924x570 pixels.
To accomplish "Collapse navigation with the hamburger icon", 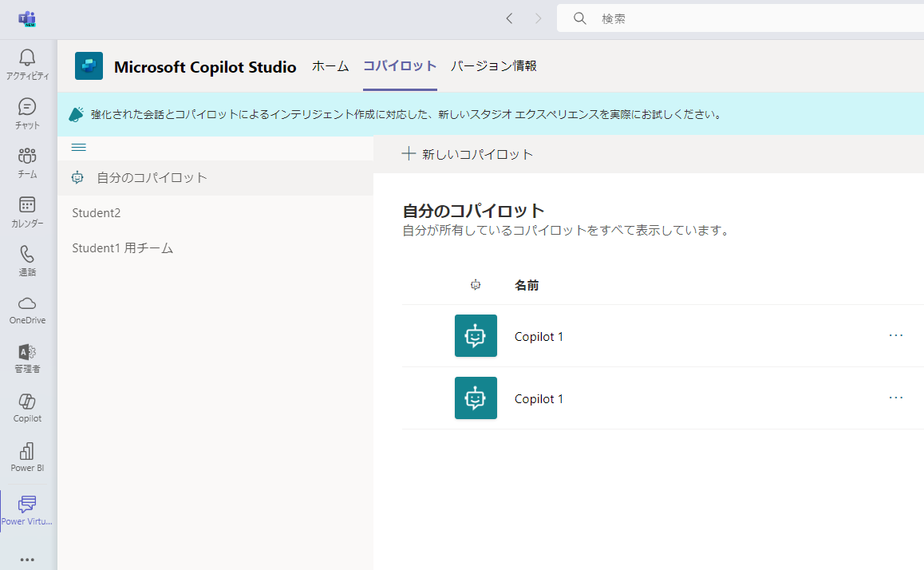I will (x=78, y=148).
